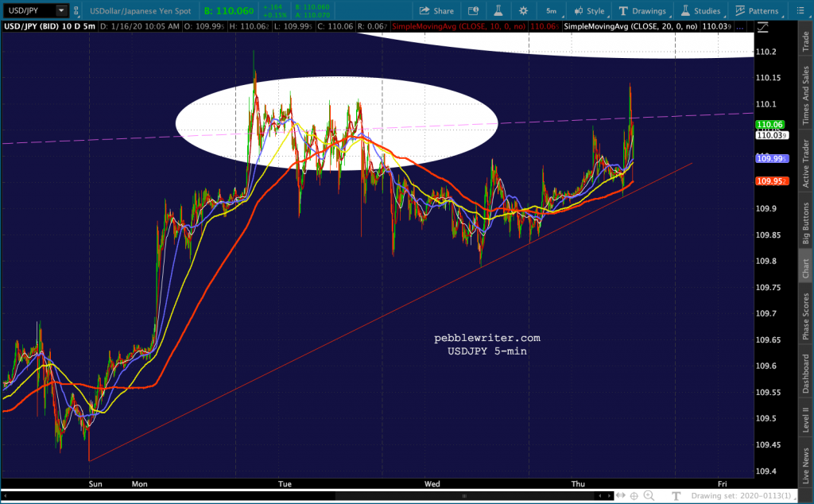Open the Times And Sales side tab
This screenshot has height=504, width=814.
(x=806, y=95)
